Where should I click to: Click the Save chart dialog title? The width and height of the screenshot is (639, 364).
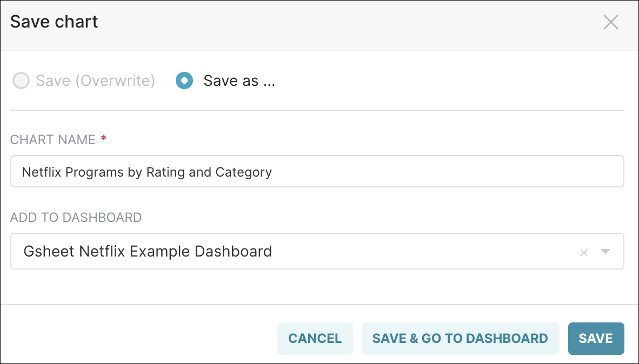(54, 22)
